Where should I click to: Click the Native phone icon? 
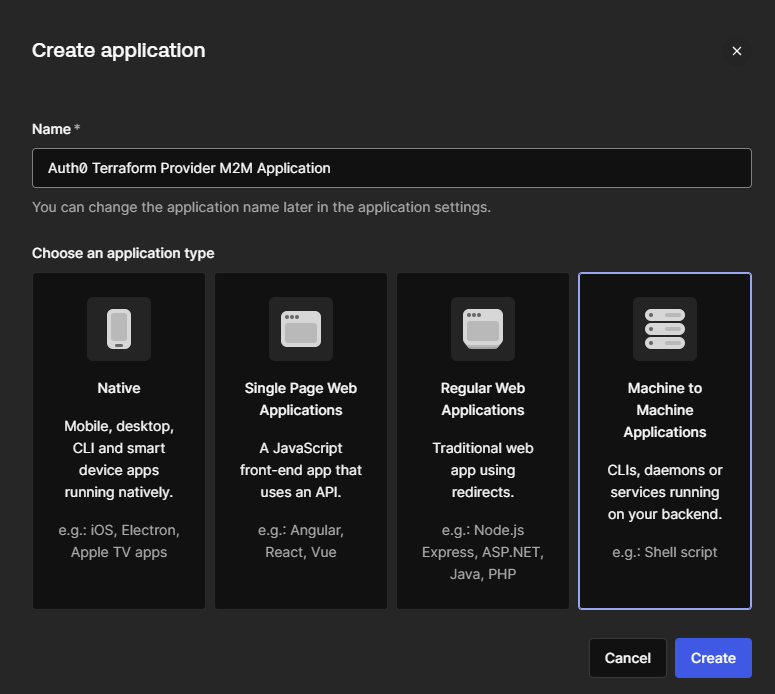point(119,329)
